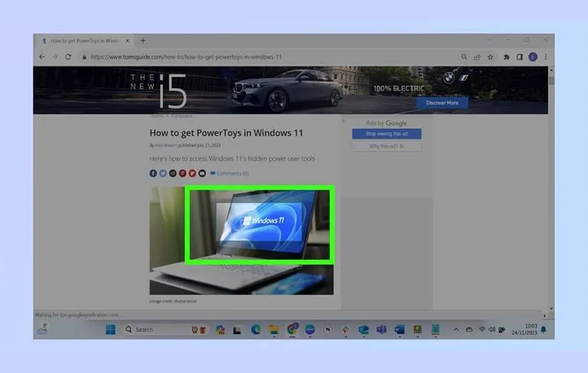Share the article on Facebook

point(153,173)
